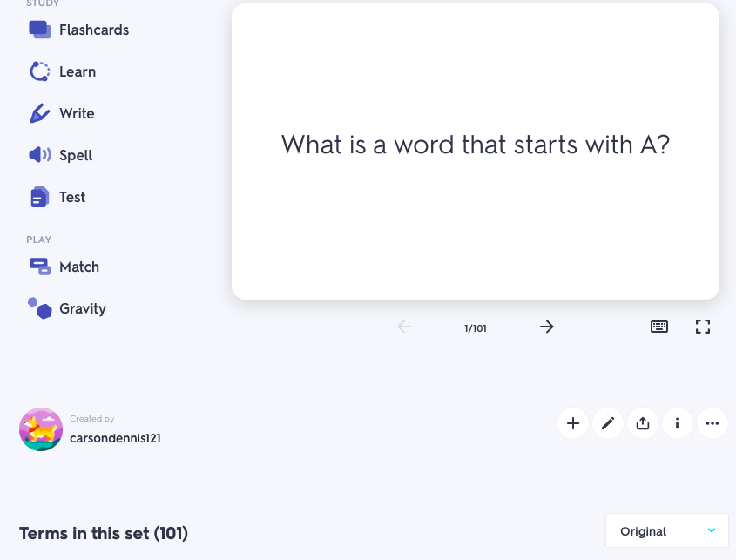Open carsondennis121 profile link
The width and height of the screenshot is (736, 560).
pos(115,438)
